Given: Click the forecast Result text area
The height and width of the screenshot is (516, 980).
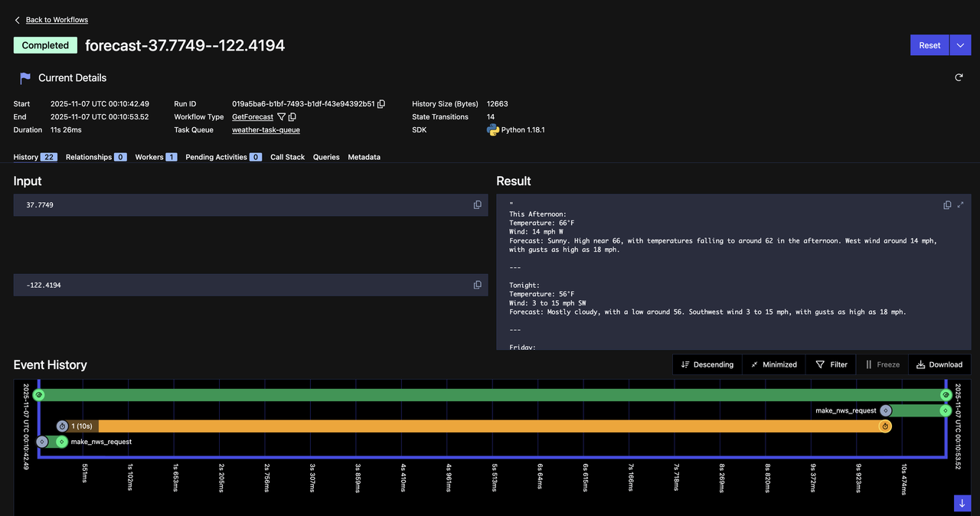Looking at the screenshot, I should point(733,272).
